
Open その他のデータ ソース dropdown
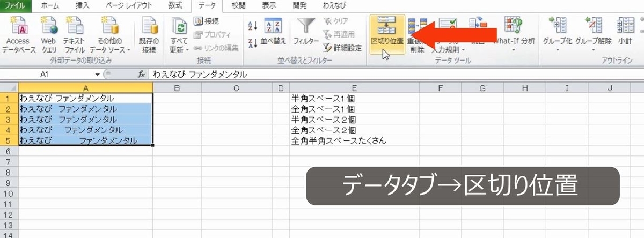tap(110, 35)
